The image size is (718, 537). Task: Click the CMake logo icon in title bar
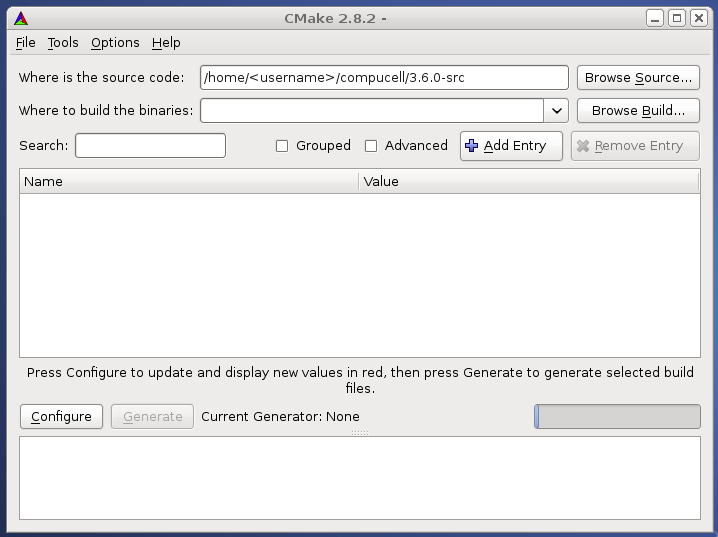coord(21,19)
